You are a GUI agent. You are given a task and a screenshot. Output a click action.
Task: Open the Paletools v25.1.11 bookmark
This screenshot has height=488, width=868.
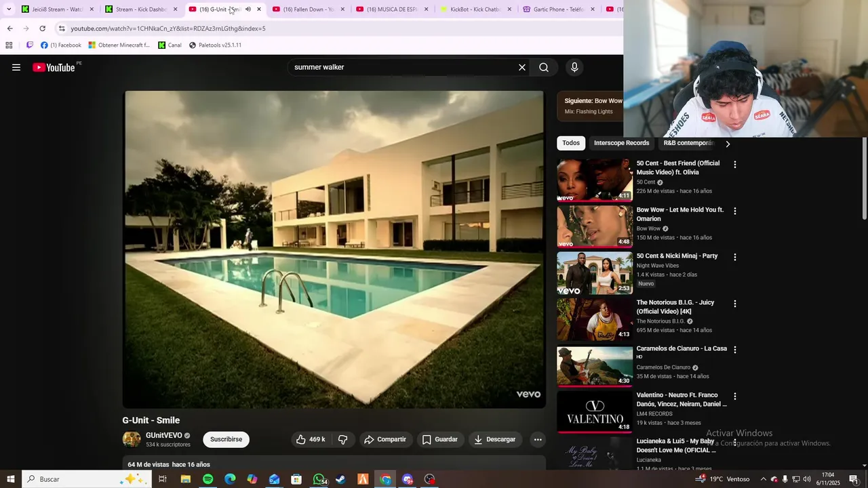(x=215, y=45)
